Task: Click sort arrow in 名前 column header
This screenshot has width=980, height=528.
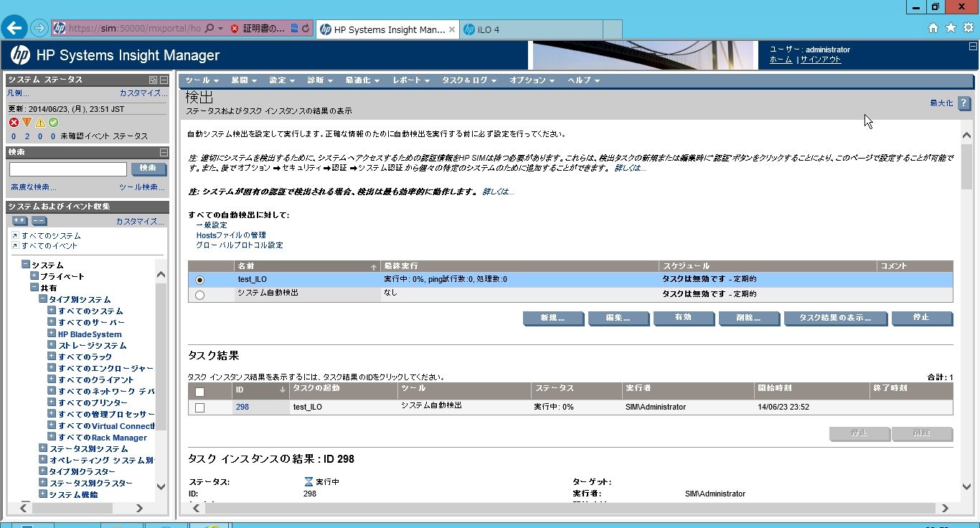Action: coord(373,266)
